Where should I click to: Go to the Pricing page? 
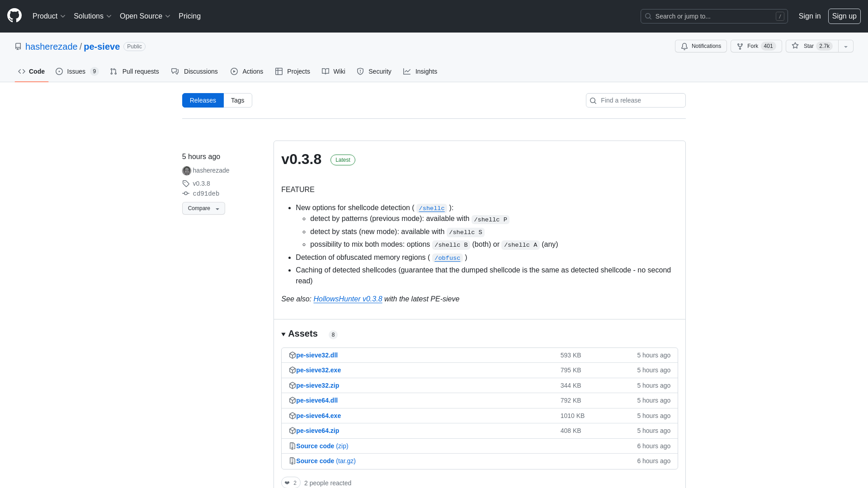(x=189, y=16)
